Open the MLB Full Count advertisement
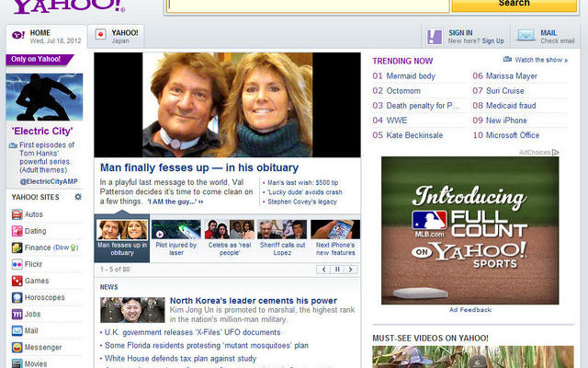Screen dimensions: 588x368 (469, 230)
